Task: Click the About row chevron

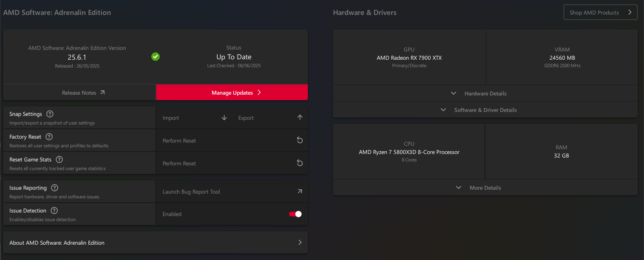Action: 300,242
